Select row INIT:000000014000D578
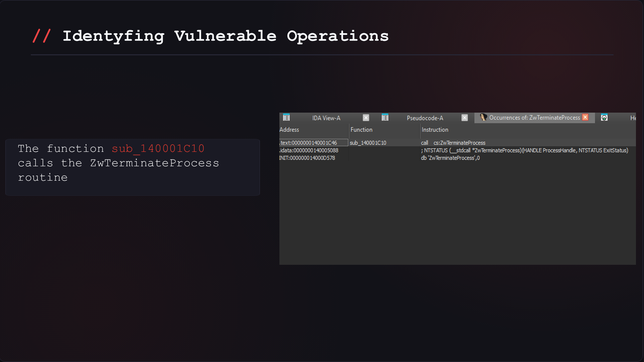The image size is (644, 362). [458, 158]
